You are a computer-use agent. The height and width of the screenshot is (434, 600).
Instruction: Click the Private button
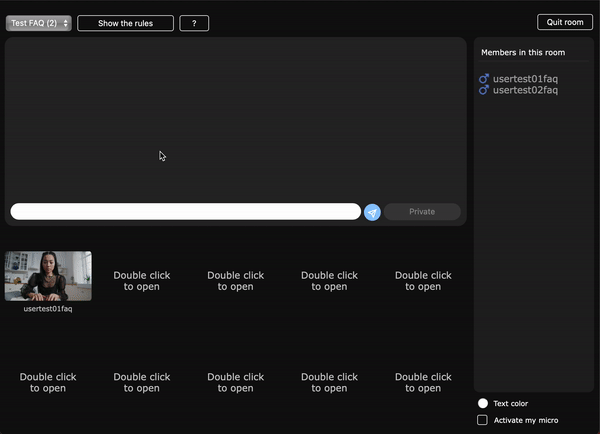point(422,212)
